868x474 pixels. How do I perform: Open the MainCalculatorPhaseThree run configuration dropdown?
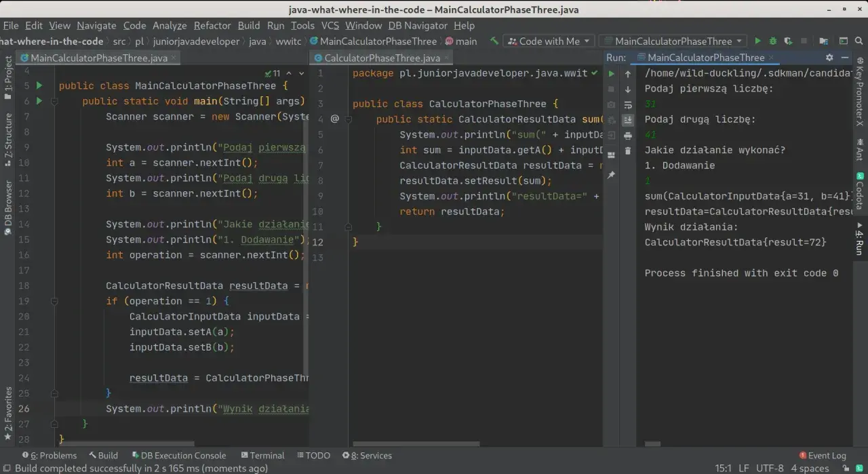click(673, 41)
